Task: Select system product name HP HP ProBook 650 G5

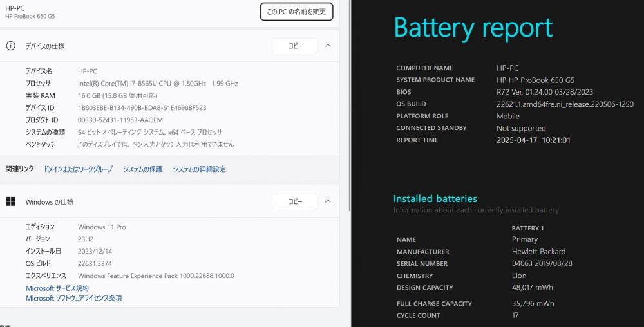Action: point(536,80)
